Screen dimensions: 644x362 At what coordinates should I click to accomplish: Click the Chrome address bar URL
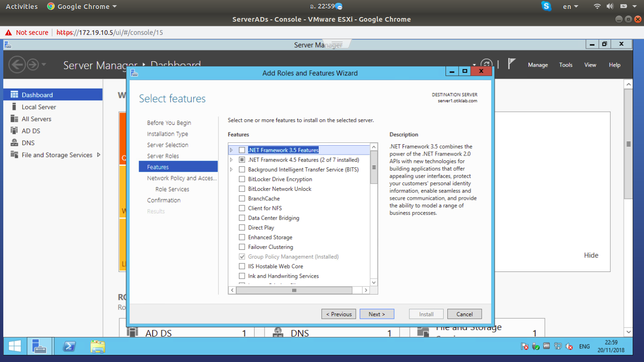point(110,33)
